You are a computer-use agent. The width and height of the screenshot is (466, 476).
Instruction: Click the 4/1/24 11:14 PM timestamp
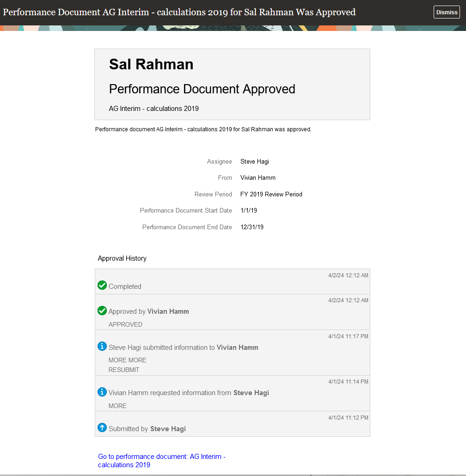348,382
